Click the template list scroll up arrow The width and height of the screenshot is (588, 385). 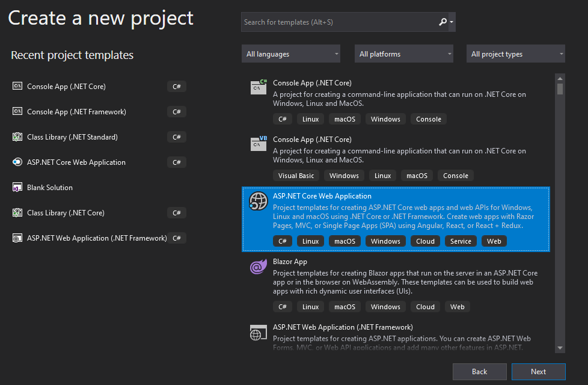tap(560, 78)
